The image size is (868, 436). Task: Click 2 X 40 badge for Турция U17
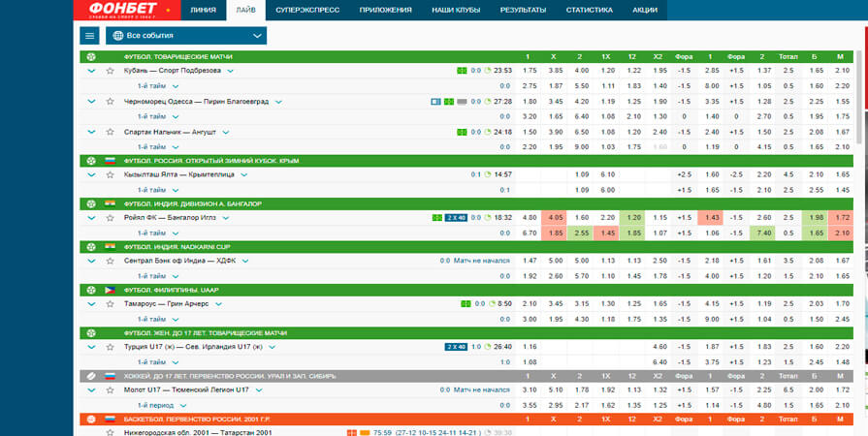tap(456, 347)
